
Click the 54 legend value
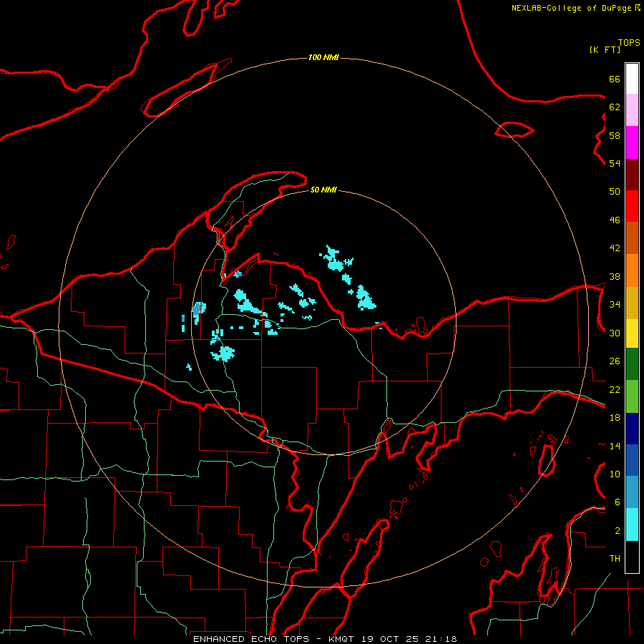tap(615, 163)
